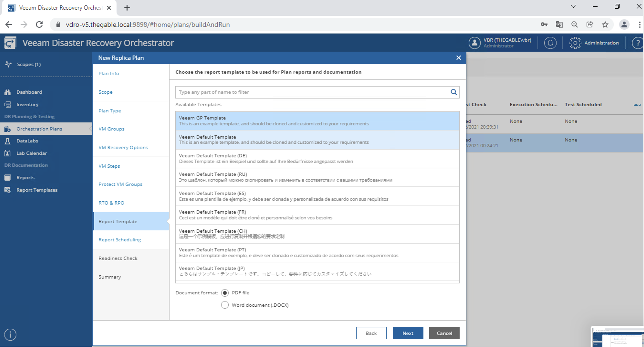Click the Execution Scheduled column header
This screenshot has height=347, width=644.
click(533, 104)
